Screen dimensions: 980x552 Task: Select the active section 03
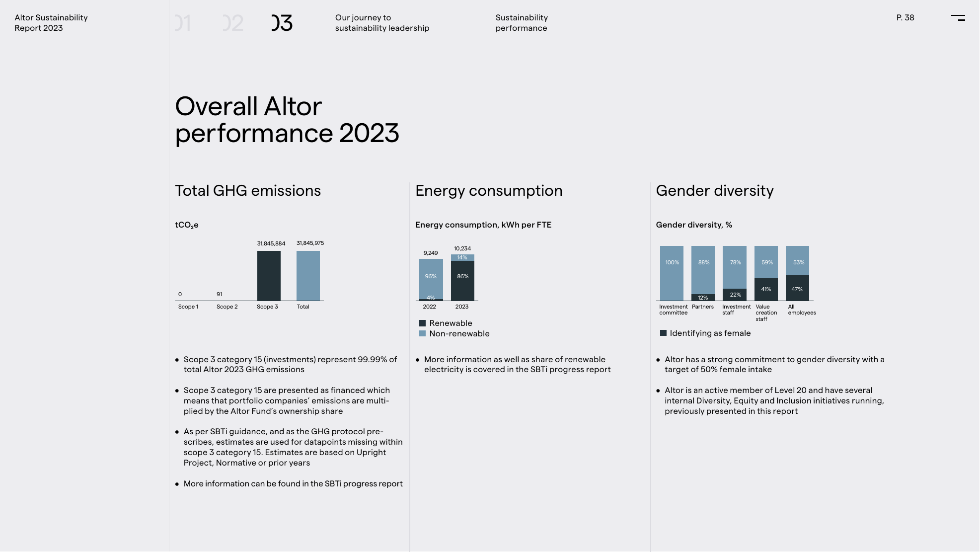click(282, 23)
